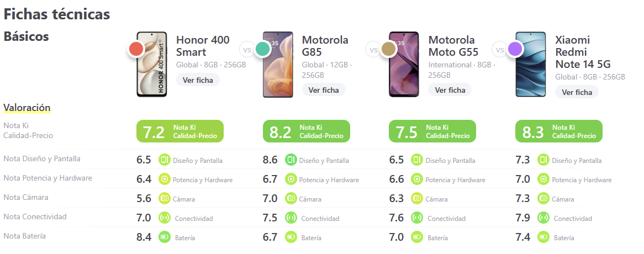Viewport: 644px width, 254px height.
Task: Open Ver ficha for Motorola G85
Action: [324, 90]
